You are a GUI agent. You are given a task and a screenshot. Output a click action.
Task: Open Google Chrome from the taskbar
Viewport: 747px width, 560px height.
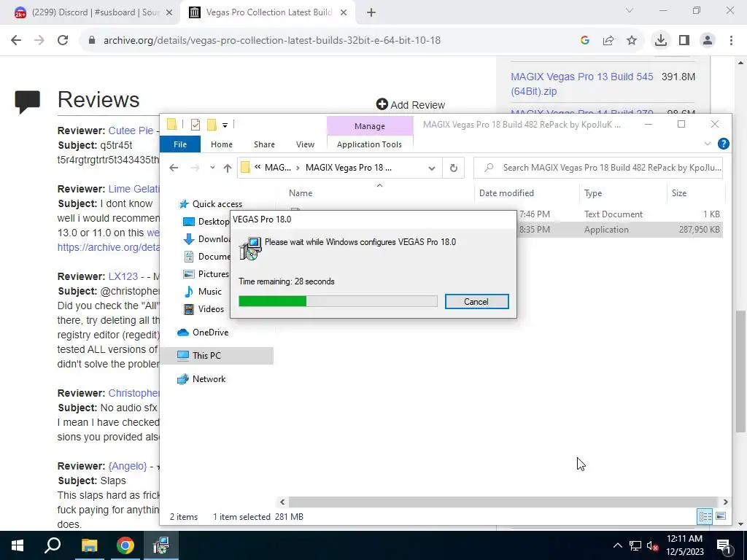125,545
